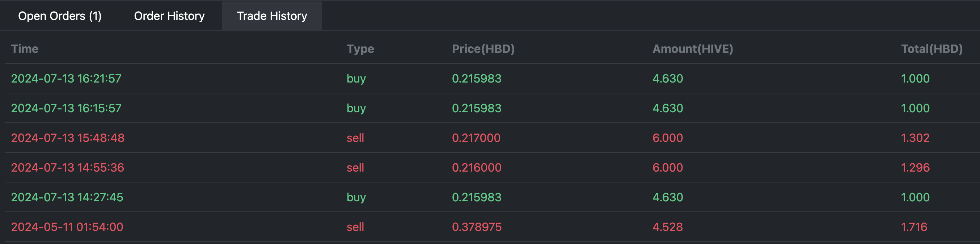Click the 1.716 HBD total
980x244 pixels.
(x=914, y=227)
